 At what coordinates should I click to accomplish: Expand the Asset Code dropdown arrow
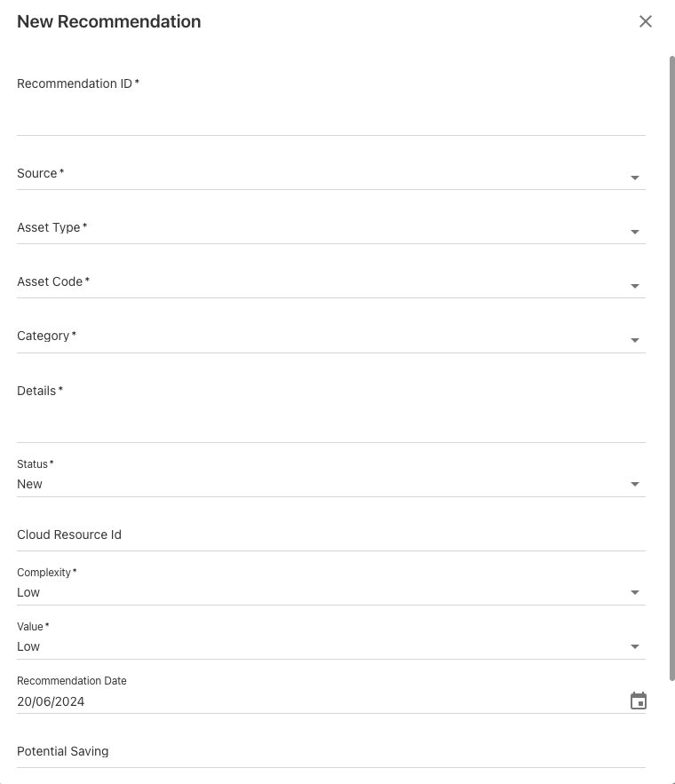point(635,286)
